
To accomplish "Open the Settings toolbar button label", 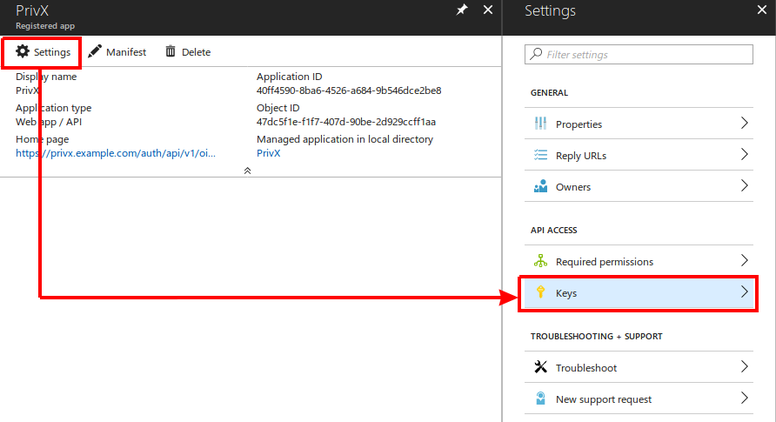I will [52, 52].
